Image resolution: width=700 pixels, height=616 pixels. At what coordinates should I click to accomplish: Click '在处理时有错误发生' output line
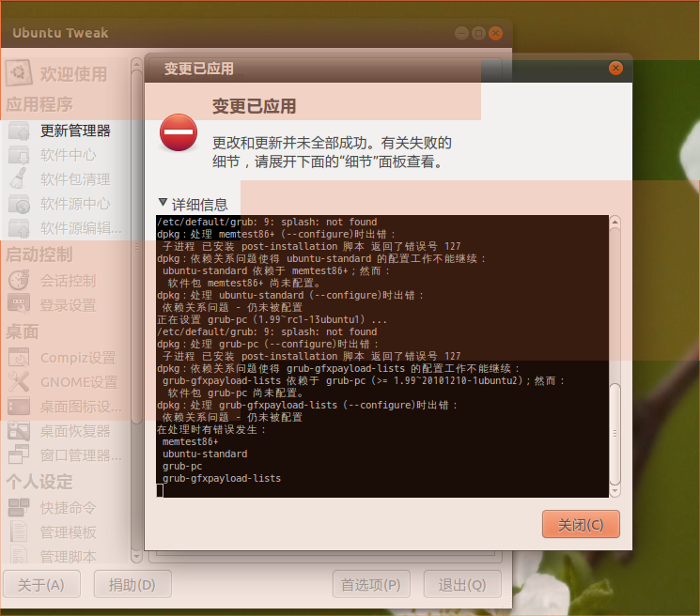point(211,429)
